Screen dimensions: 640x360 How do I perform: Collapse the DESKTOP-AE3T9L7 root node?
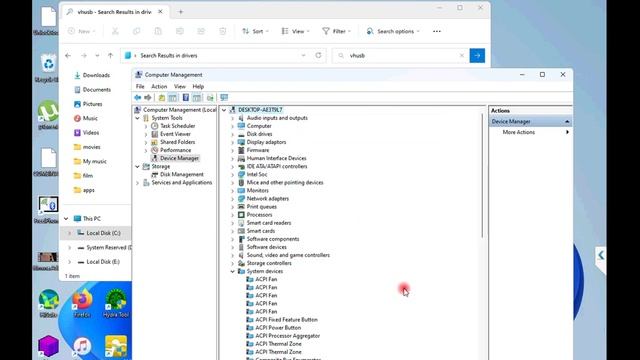[x=224, y=110]
